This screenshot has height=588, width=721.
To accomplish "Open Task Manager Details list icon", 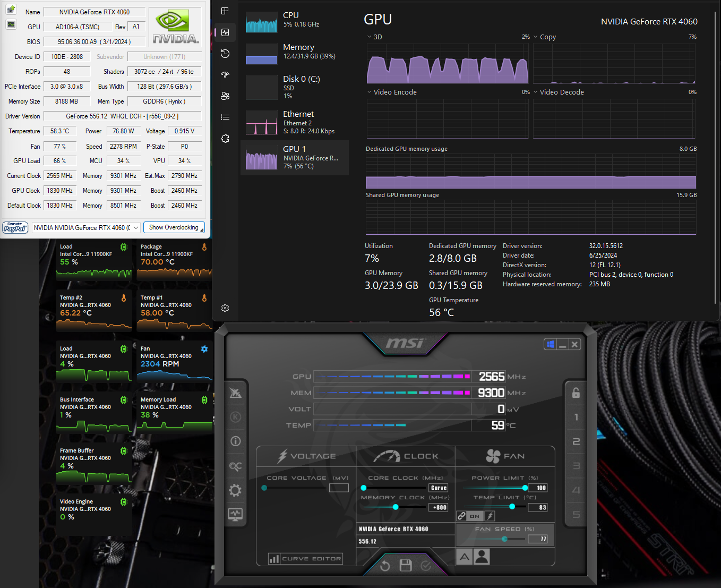I will [x=225, y=117].
